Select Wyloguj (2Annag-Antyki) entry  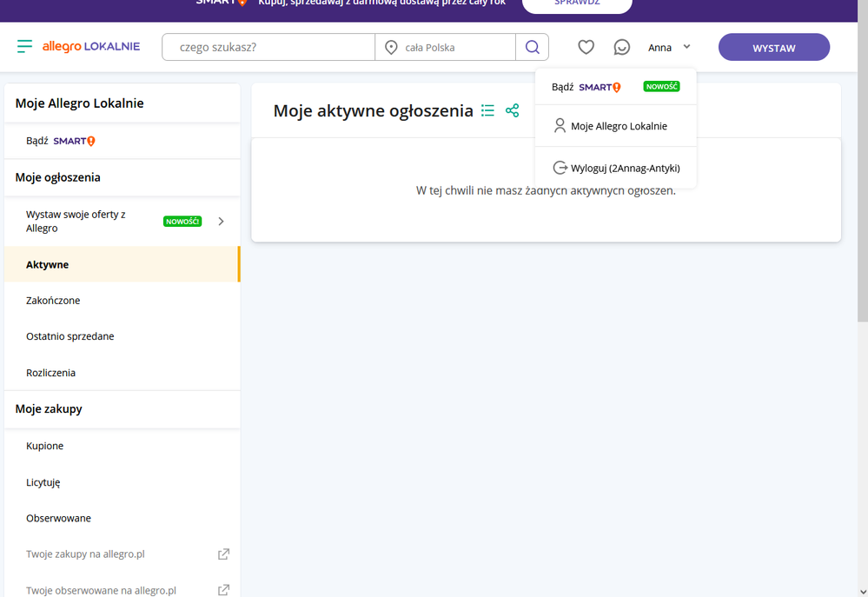[x=615, y=168]
